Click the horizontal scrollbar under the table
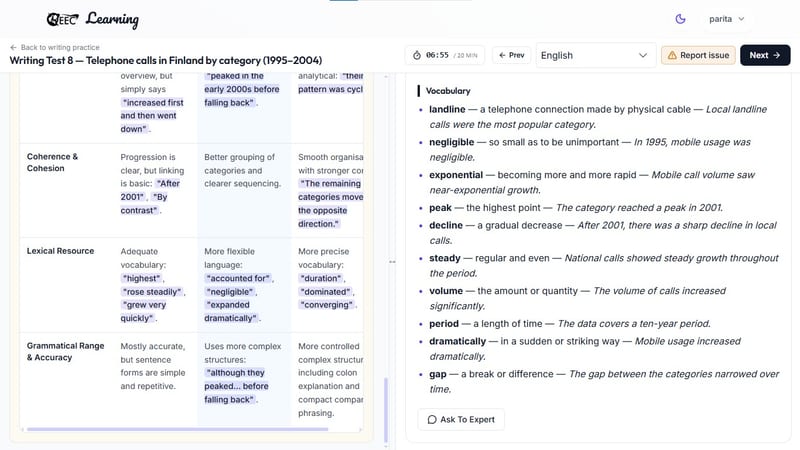 pyautogui.click(x=178, y=430)
